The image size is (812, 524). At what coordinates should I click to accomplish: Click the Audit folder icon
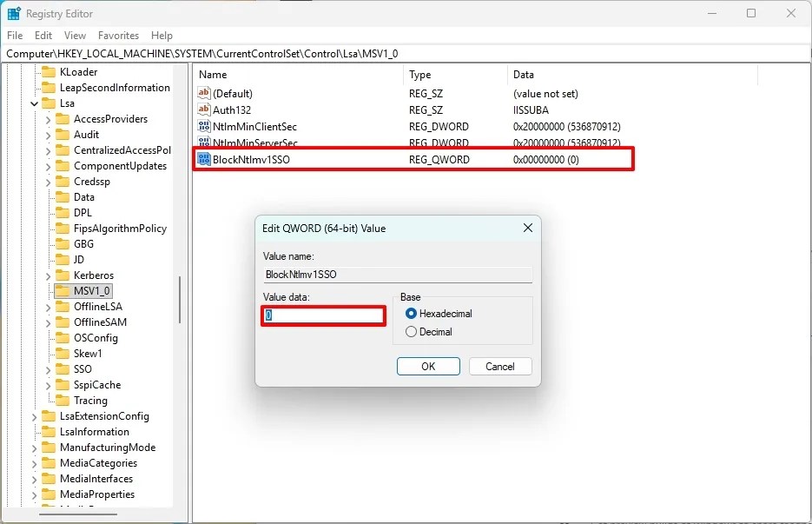63,134
